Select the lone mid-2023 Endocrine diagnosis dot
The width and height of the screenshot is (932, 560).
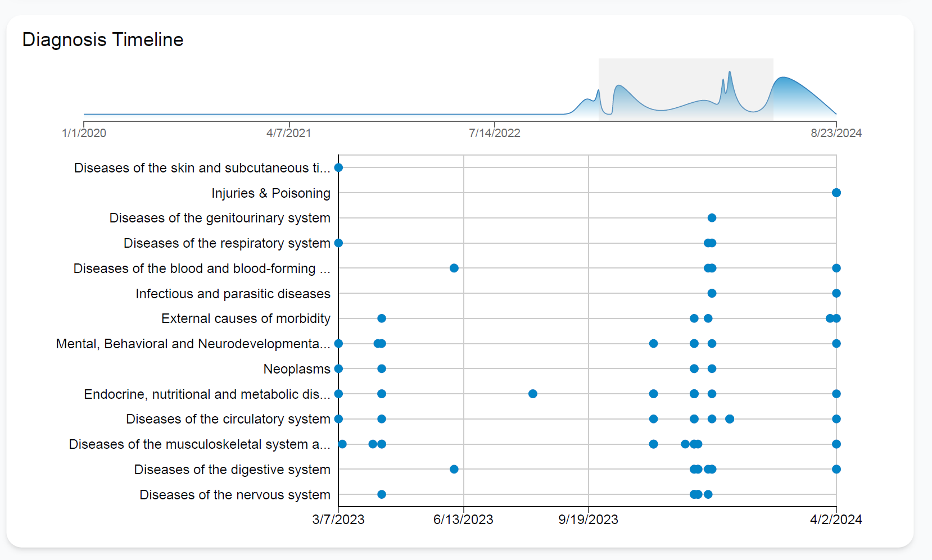click(533, 394)
